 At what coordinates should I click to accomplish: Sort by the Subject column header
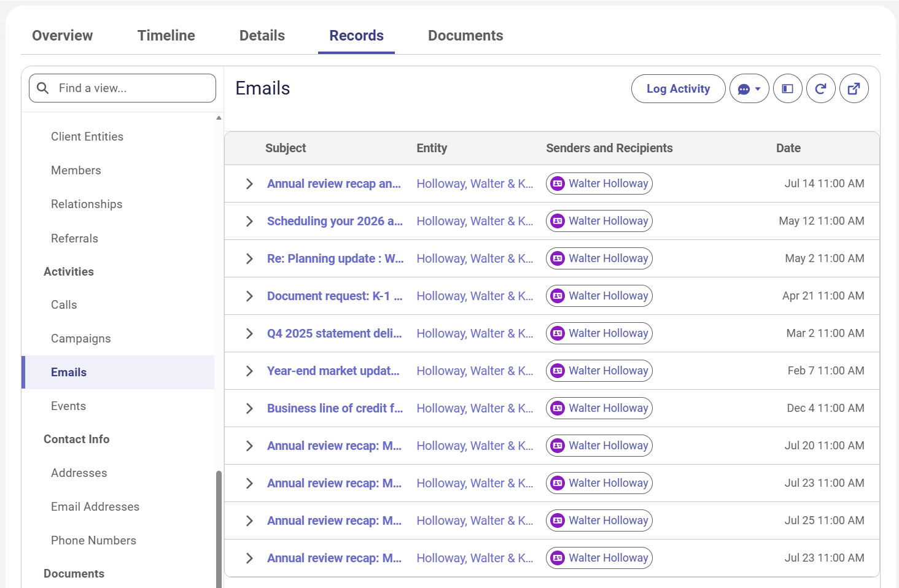(286, 148)
